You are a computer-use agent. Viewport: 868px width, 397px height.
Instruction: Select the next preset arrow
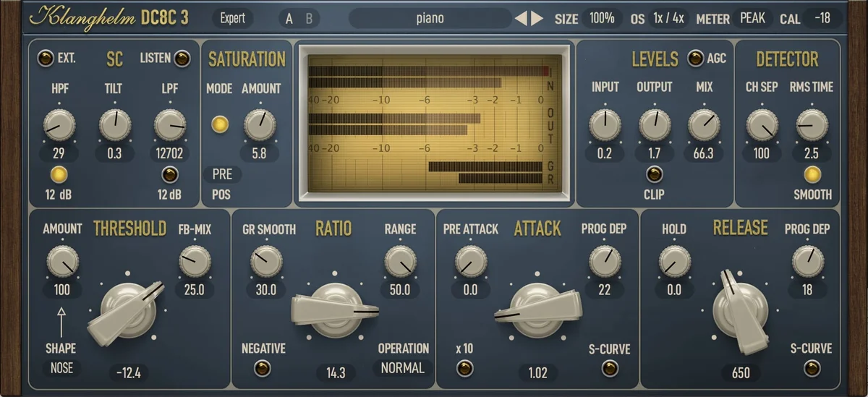tap(537, 18)
